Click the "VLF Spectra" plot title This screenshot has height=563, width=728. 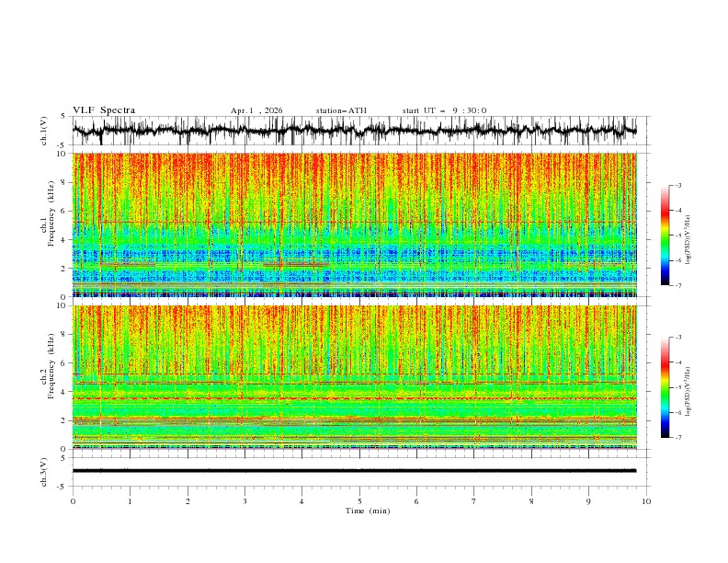(x=104, y=110)
